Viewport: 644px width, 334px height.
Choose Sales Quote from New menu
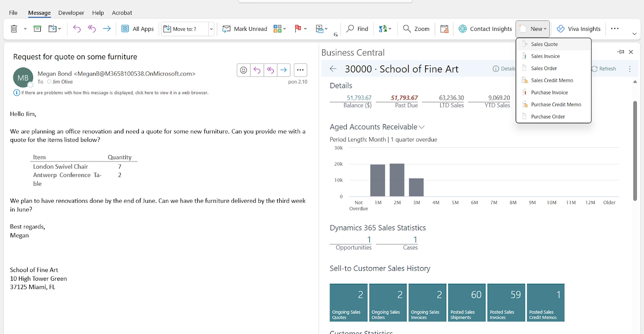[x=553, y=44]
